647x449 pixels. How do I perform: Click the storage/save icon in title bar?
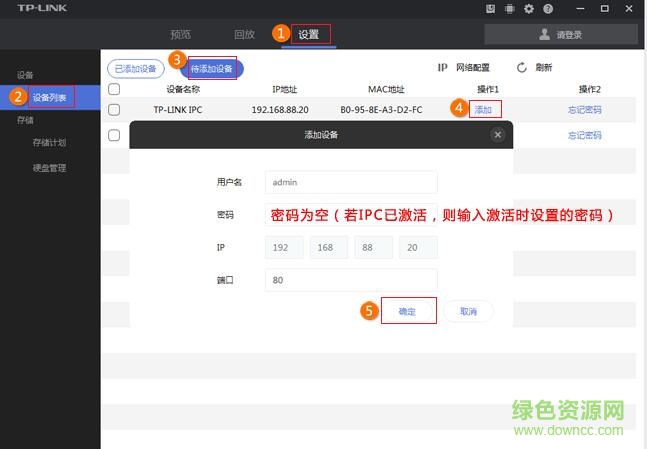(x=491, y=8)
